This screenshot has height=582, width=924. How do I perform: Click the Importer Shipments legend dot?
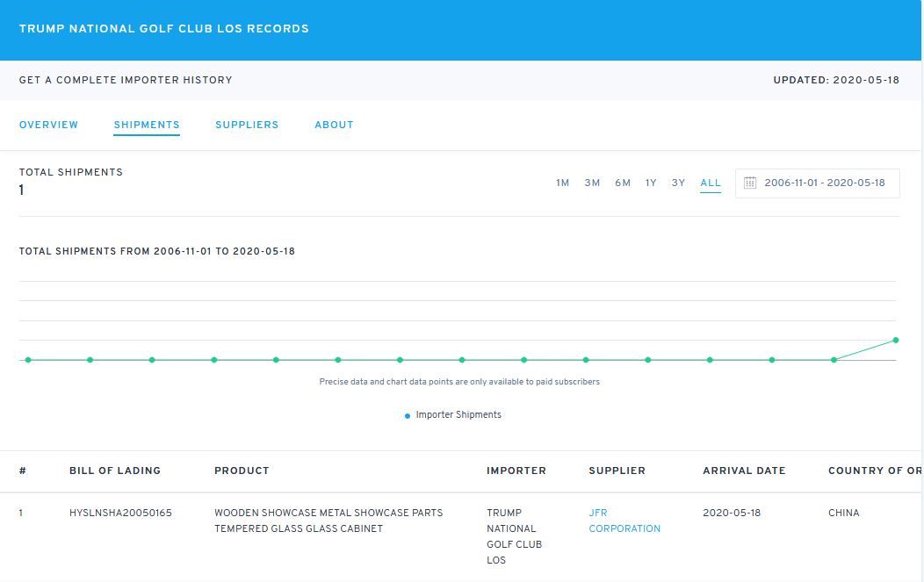coord(408,415)
